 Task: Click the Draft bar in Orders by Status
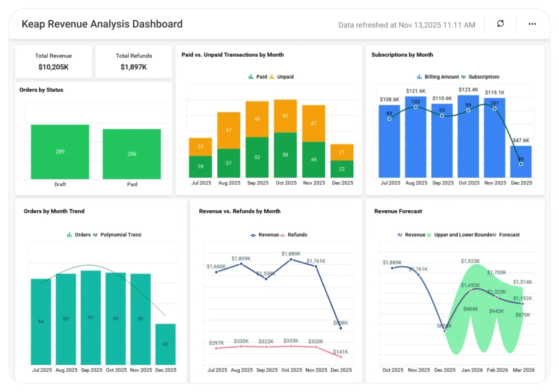(x=60, y=152)
